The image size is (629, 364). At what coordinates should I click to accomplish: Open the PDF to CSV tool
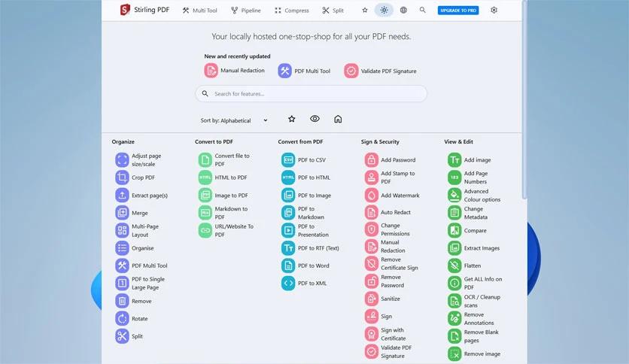tap(304, 159)
